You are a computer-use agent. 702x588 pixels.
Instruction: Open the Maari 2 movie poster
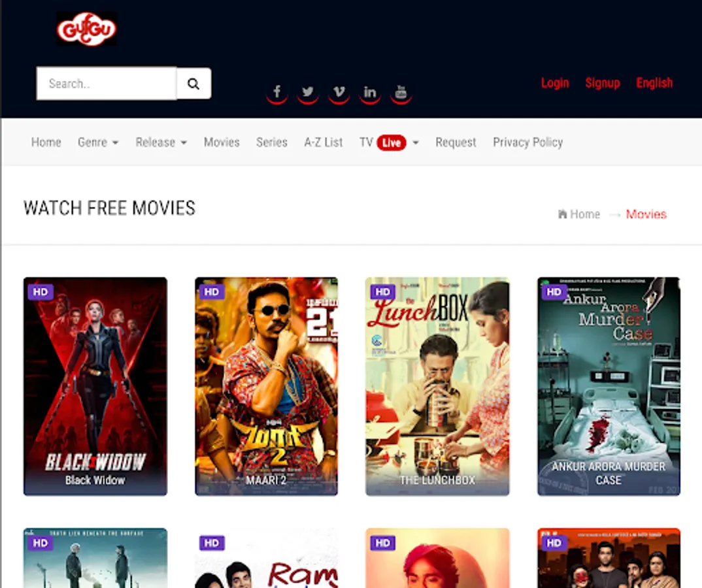(267, 386)
